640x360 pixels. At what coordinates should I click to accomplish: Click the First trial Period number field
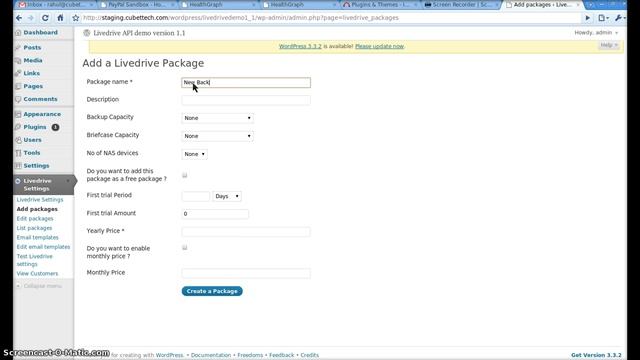coord(196,196)
